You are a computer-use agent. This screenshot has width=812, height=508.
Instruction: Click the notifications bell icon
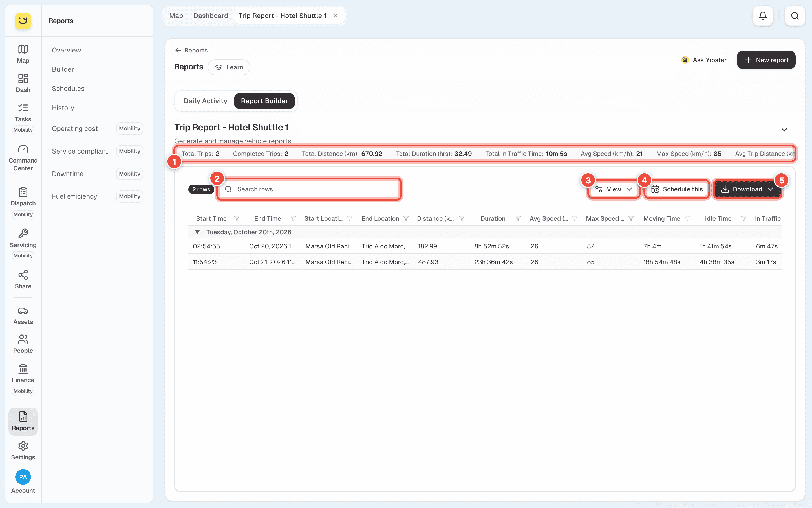pyautogui.click(x=763, y=16)
